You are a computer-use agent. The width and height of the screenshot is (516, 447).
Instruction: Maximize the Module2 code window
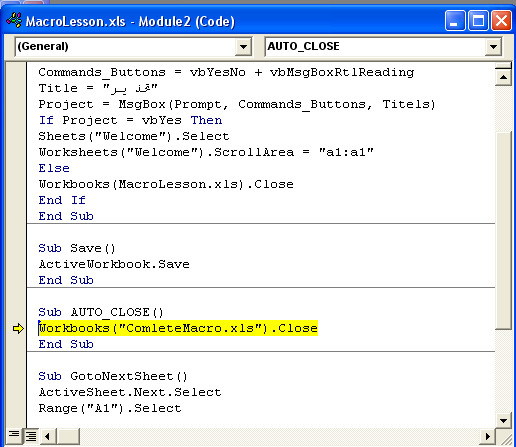pyautogui.click(x=478, y=21)
